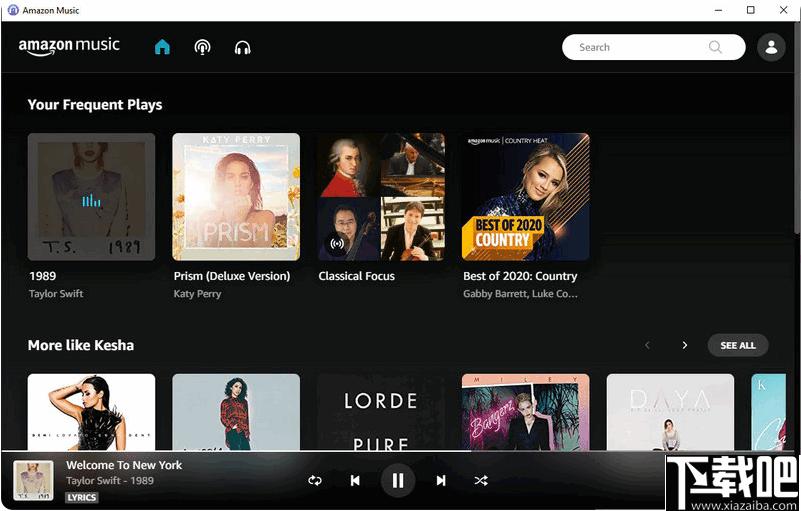Open the user profile account icon
801x511 pixels.
771,48
